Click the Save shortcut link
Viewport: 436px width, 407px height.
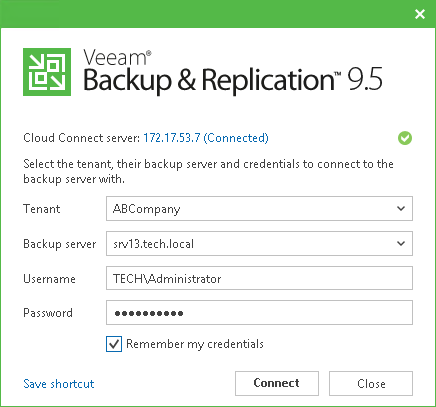59,384
